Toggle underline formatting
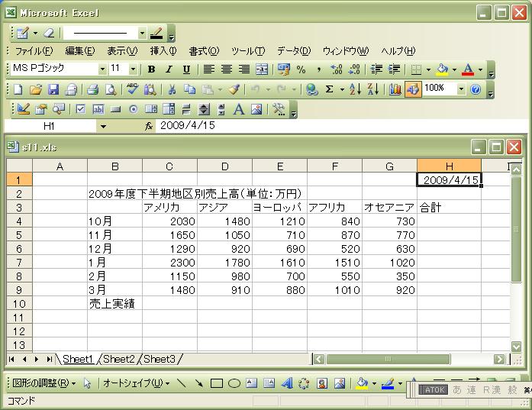This screenshot has width=532, height=410. click(186, 69)
